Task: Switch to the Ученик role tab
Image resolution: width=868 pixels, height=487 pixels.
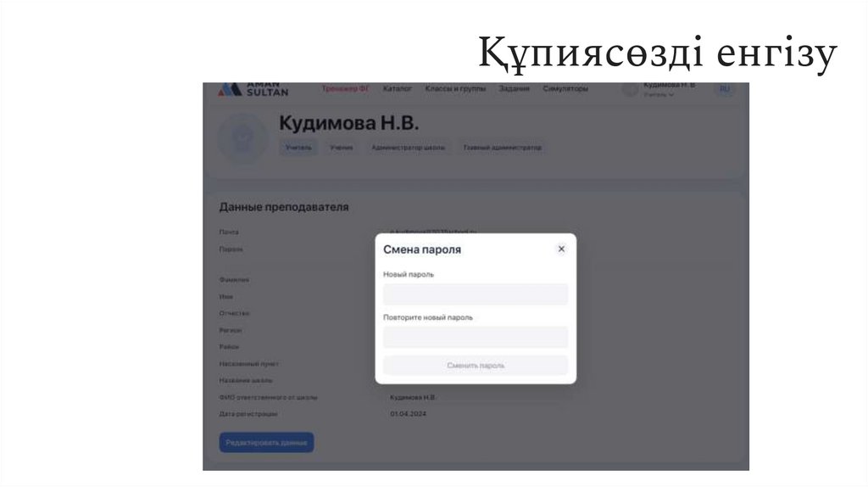Action: coord(341,148)
